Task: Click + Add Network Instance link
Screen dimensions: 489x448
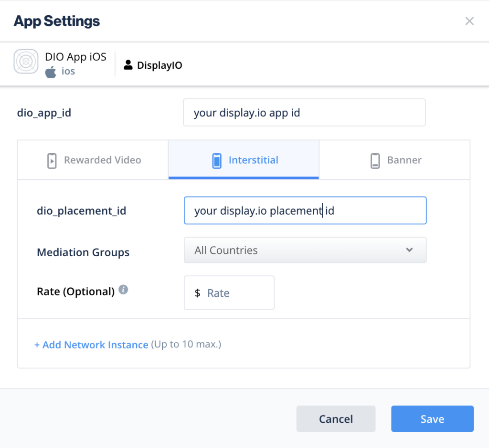Action: tap(91, 345)
